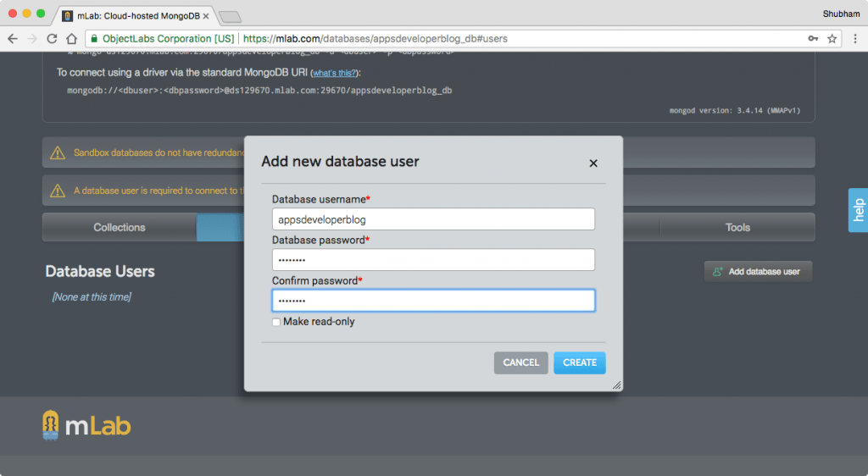868x476 pixels.
Task: Close the Add new database user dialog
Action: click(x=593, y=163)
